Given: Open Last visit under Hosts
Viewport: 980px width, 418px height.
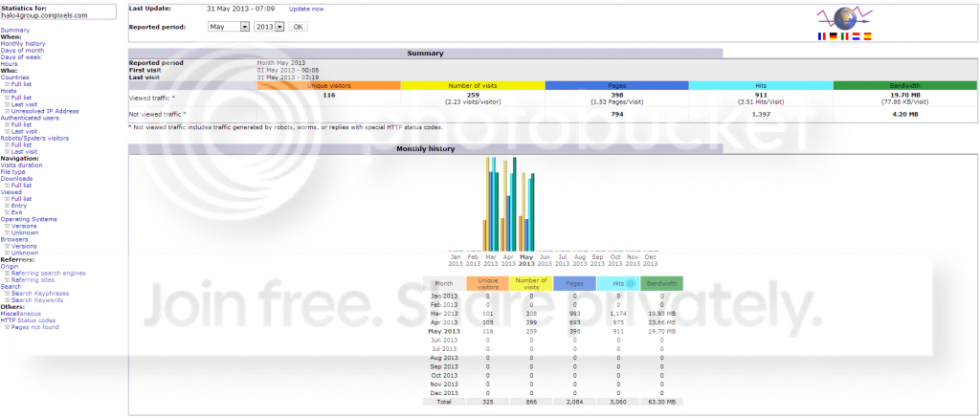Looking at the screenshot, I should (x=24, y=104).
